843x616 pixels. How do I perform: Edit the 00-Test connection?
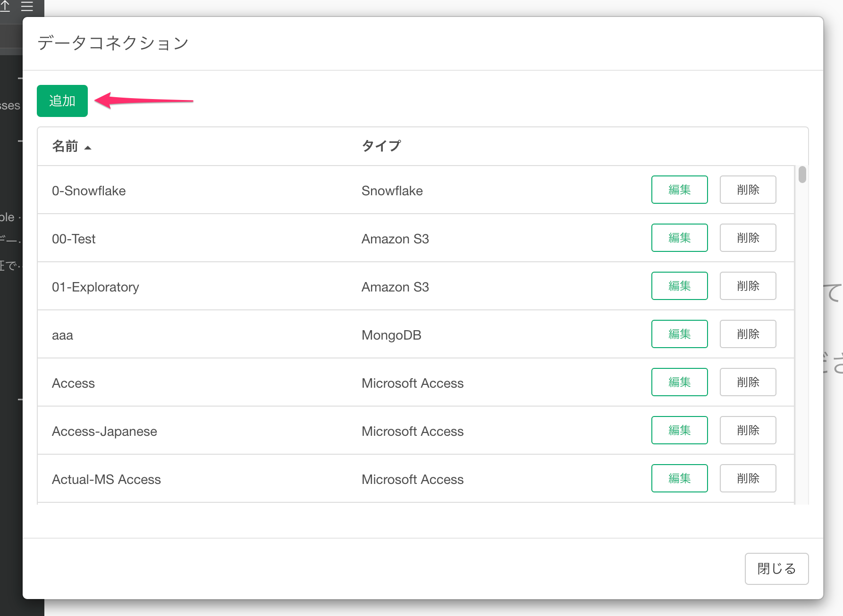pos(679,238)
